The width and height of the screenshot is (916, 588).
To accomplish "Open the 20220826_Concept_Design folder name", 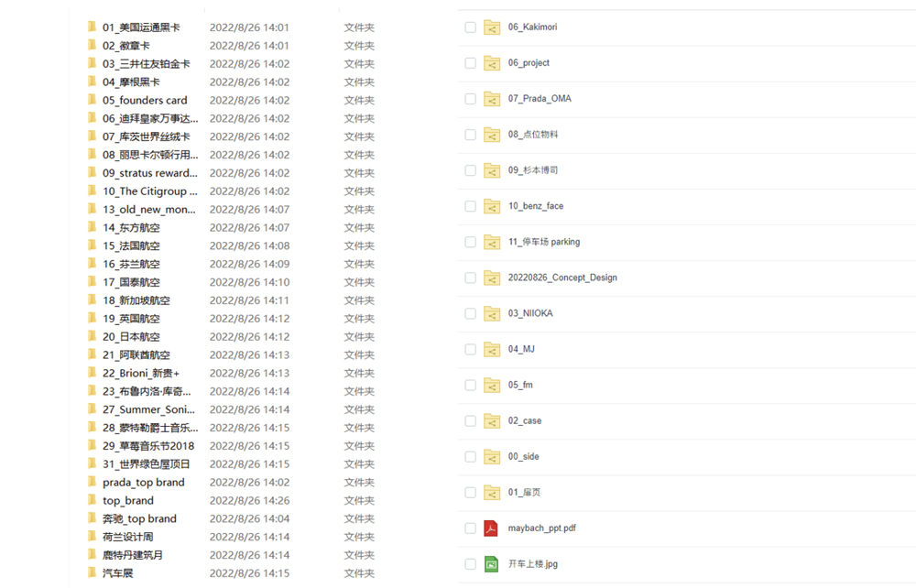I will click(562, 278).
